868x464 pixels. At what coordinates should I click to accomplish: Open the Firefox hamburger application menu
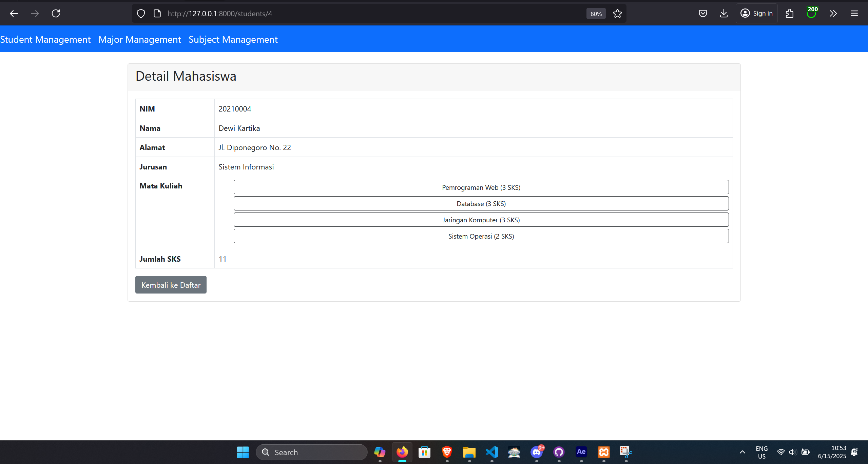854,14
